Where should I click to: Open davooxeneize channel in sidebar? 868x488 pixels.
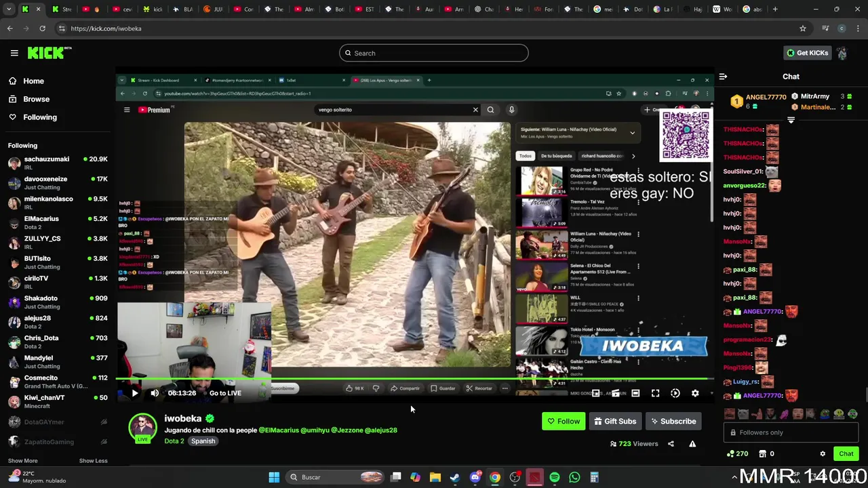pos(58,183)
